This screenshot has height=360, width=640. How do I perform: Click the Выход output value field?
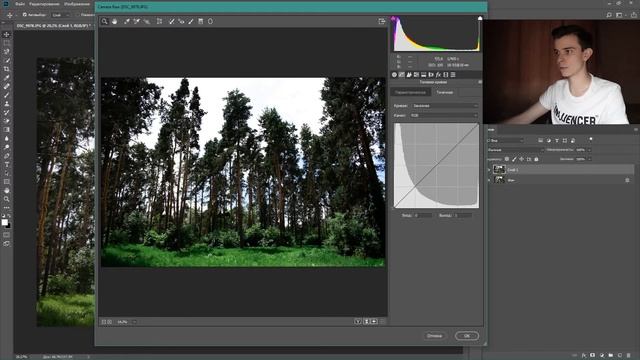click(x=462, y=215)
